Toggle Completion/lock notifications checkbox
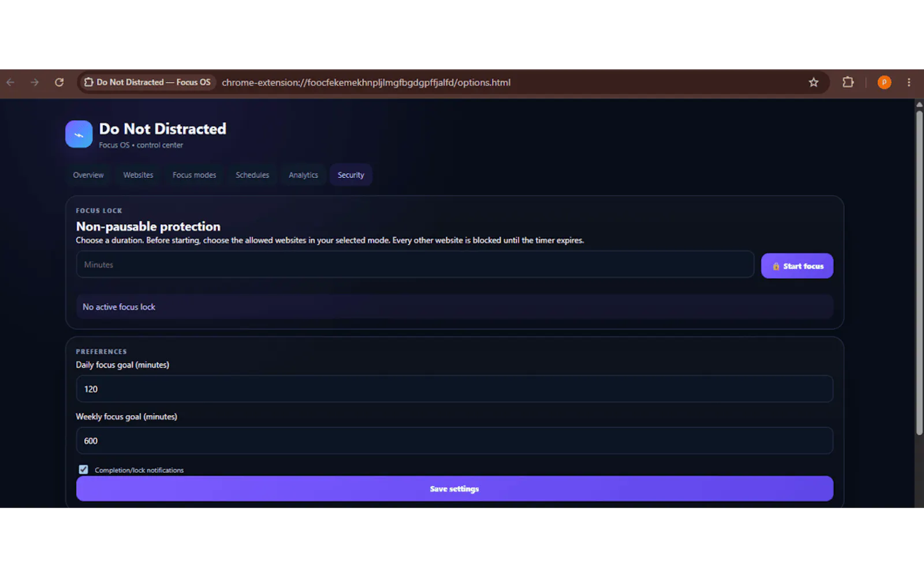Image resolution: width=924 pixels, height=578 pixels. (x=84, y=469)
